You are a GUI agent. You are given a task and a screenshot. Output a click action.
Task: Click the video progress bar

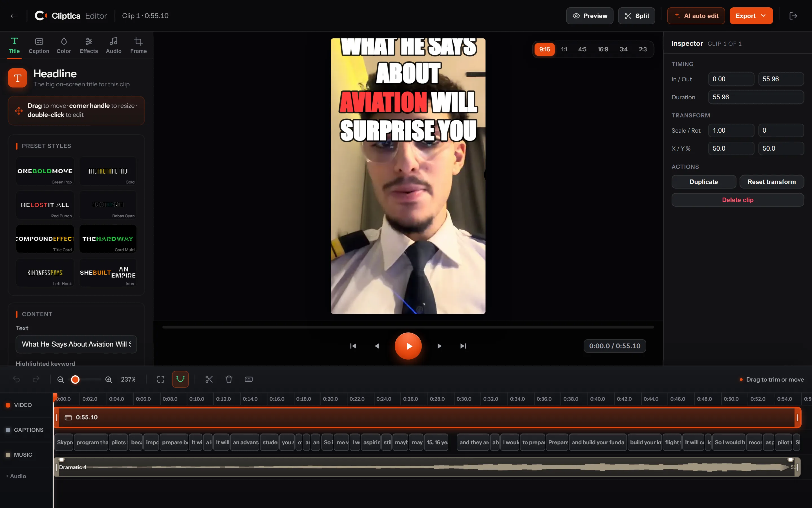[408, 327]
